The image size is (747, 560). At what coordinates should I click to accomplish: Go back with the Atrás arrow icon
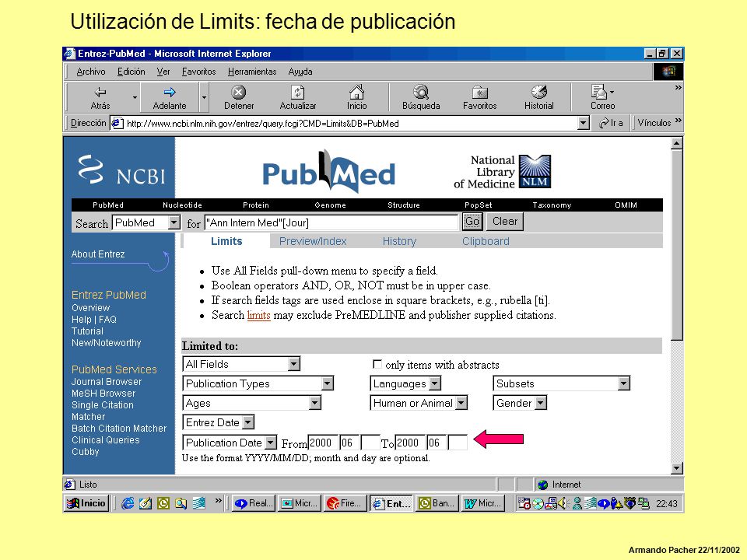click(x=100, y=92)
